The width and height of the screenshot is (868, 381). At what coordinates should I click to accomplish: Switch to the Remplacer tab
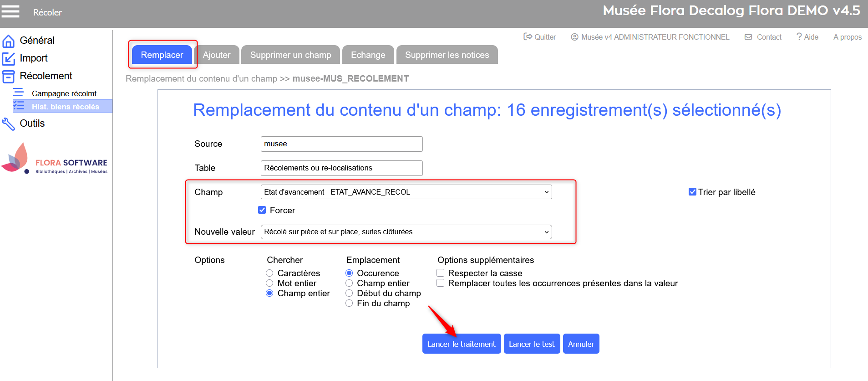coord(162,55)
